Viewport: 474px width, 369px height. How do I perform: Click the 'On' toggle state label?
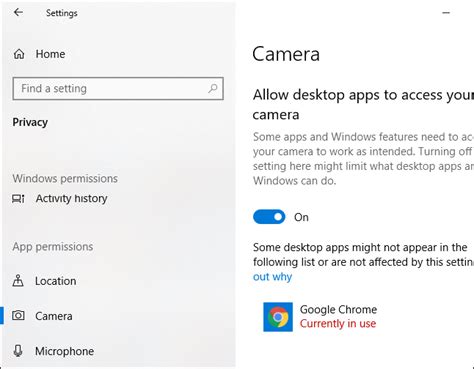301,217
